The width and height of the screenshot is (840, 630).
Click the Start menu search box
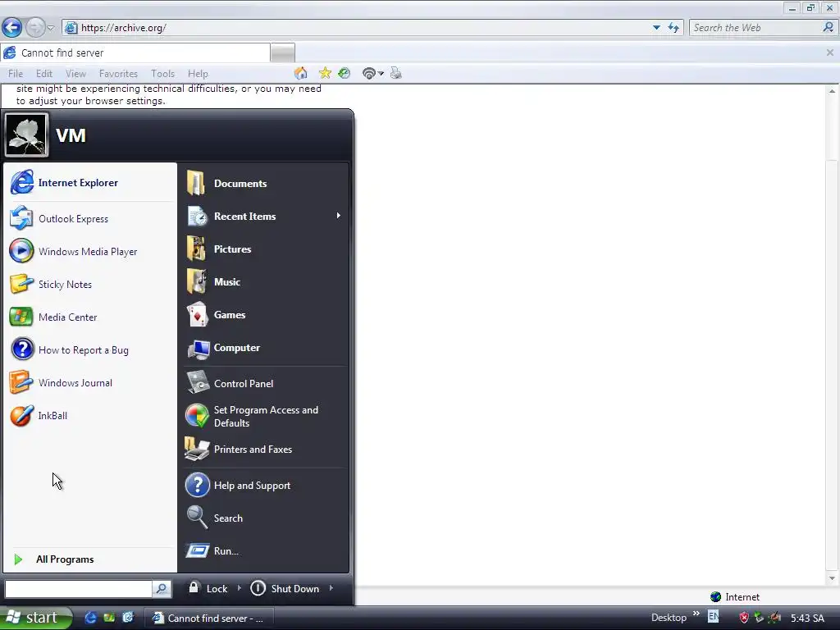coord(79,589)
